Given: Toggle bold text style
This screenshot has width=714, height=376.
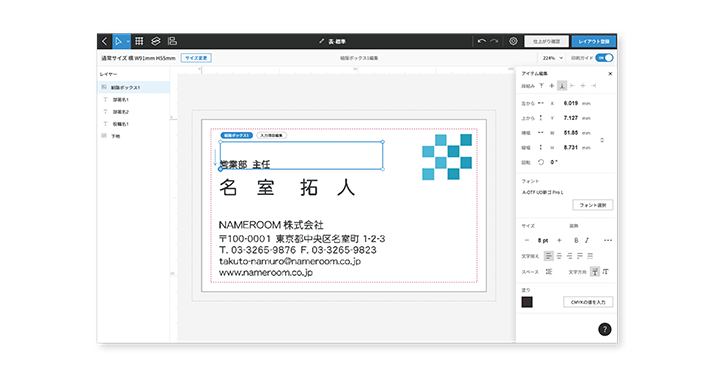Looking at the screenshot, I should pos(576,240).
